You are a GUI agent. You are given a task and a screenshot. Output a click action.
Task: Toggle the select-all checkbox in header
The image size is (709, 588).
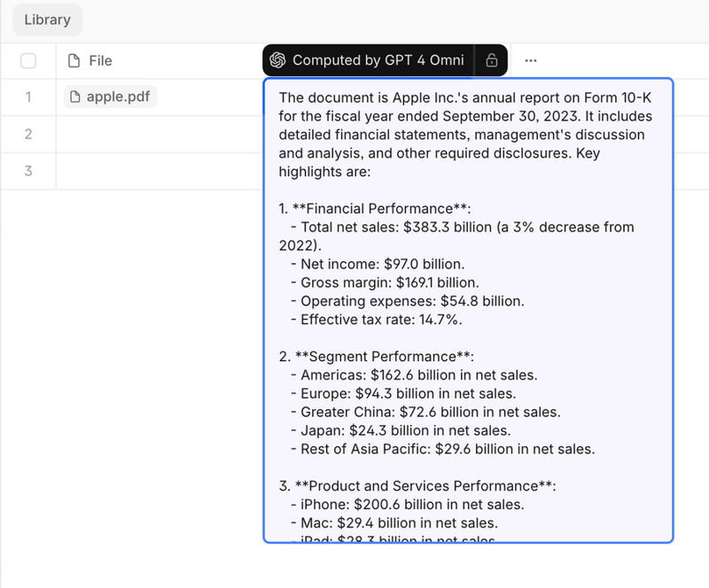coord(28,60)
